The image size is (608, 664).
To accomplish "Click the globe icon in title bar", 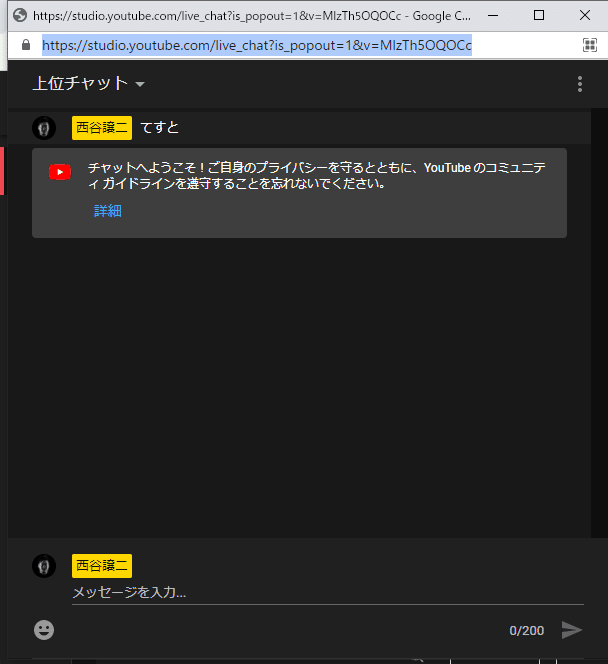I will click(20, 15).
